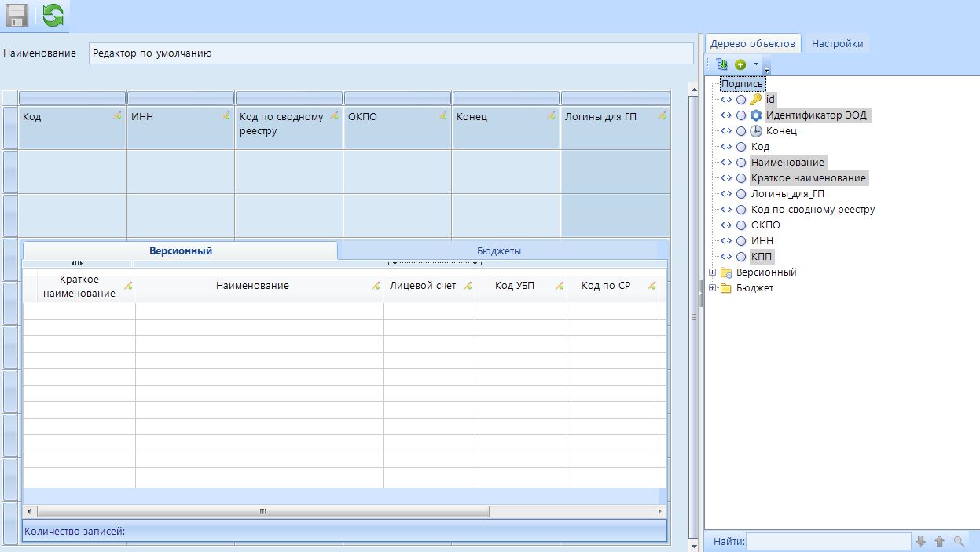Click pencil icon in Лицевой счет column
Image resolution: width=980 pixels, height=552 pixels.
click(x=467, y=287)
